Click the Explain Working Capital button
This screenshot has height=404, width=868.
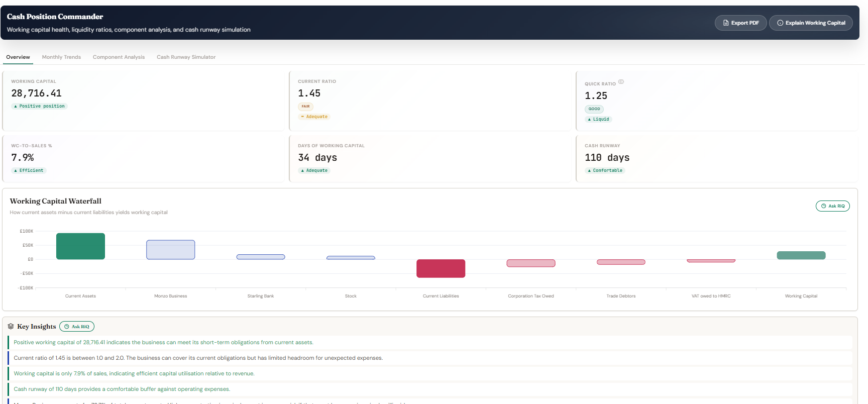[x=811, y=23]
